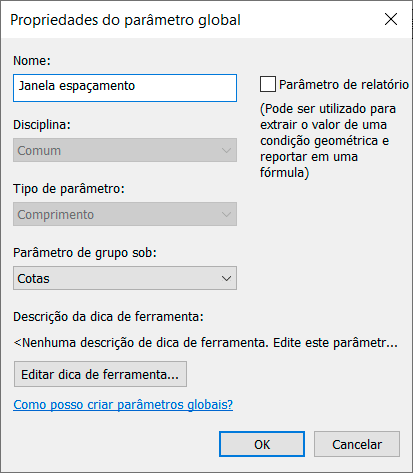Click the Cancelar button
Screen dimensions: 413x473
tap(357, 444)
